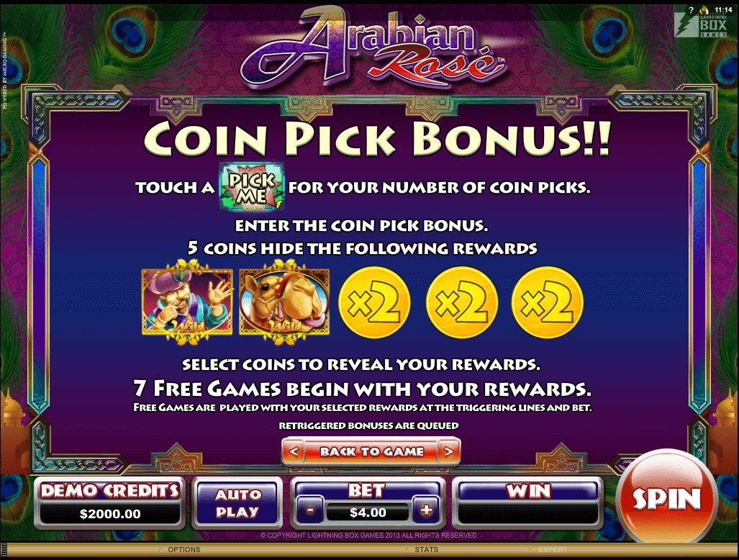Viewport: 739px width, 560px height.
Task: Decrease the bet with minus button
Action: point(310,510)
